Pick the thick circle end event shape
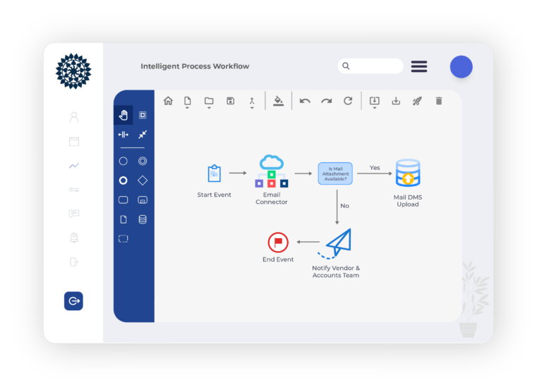Screen dimensions: 542x392 click(123, 180)
